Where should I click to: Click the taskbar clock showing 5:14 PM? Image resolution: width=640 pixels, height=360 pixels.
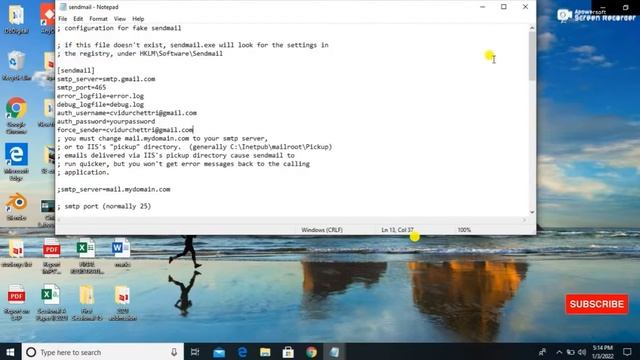pyautogui.click(x=603, y=352)
